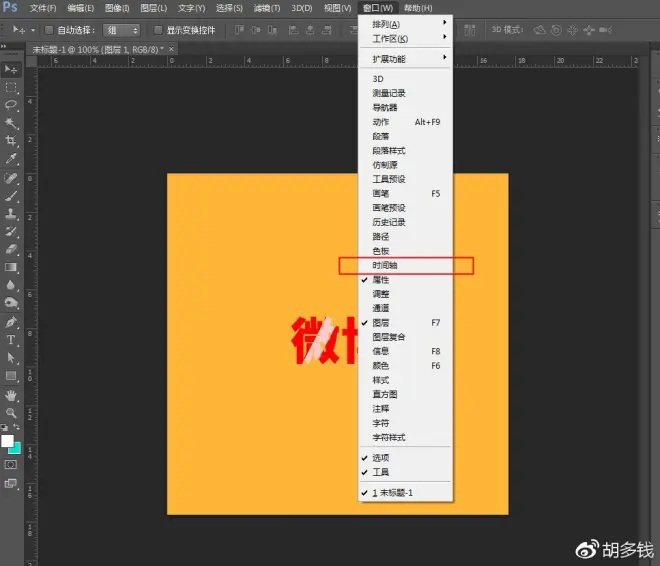Select the Pen tool
The image size is (660, 566).
(11, 322)
